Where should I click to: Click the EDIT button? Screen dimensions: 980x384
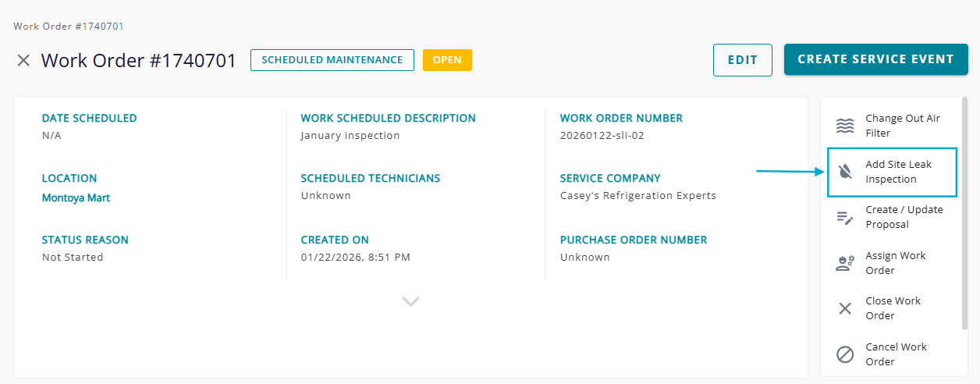(743, 59)
